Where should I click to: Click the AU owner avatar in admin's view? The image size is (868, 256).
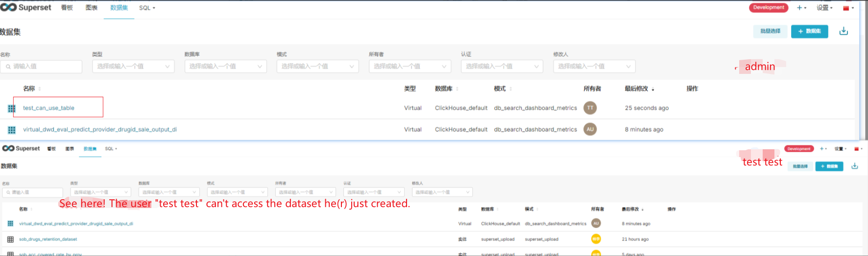pyautogui.click(x=590, y=129)
